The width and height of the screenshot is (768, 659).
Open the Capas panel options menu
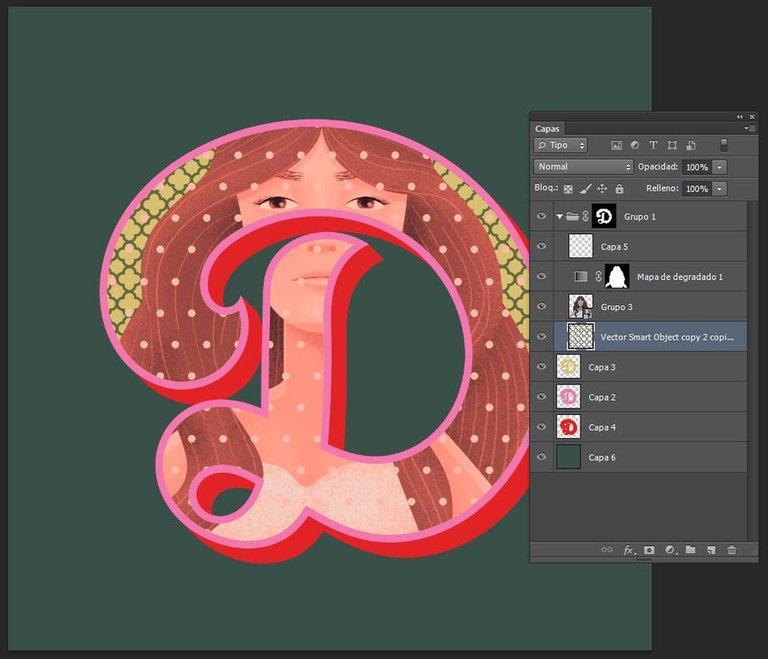750,128
